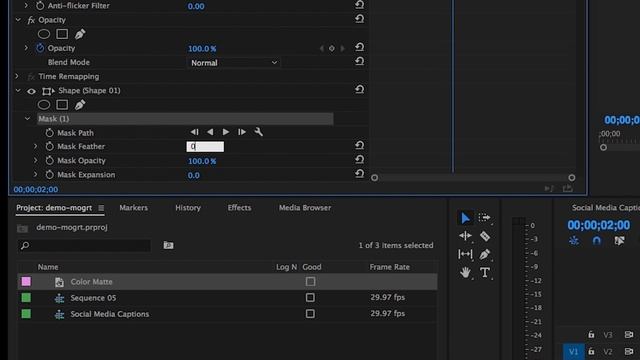The image size is (640, 360).
Task: Open Blend Mode Normal dropdown
Action: [x=233, y=62]
